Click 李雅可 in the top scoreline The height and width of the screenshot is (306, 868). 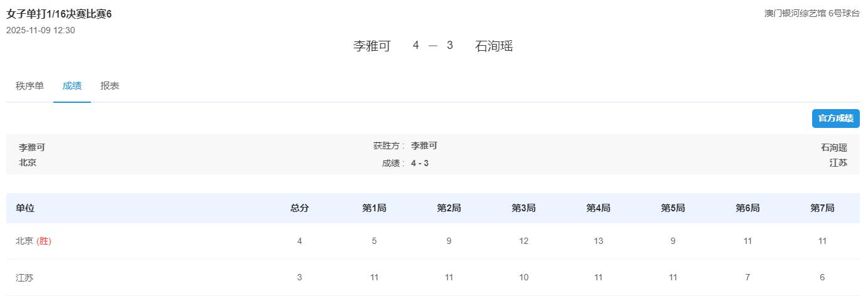pos(372,46)
